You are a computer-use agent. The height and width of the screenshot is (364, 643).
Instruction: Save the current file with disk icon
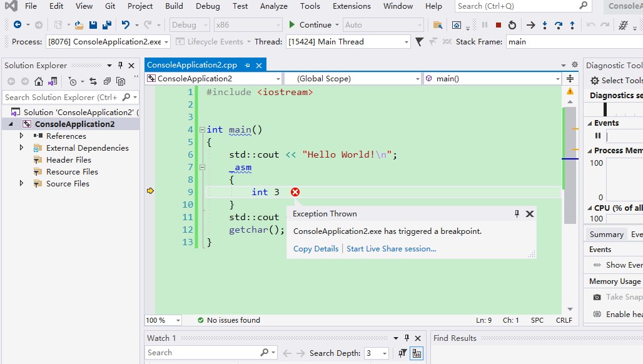[x=93, y=25]
